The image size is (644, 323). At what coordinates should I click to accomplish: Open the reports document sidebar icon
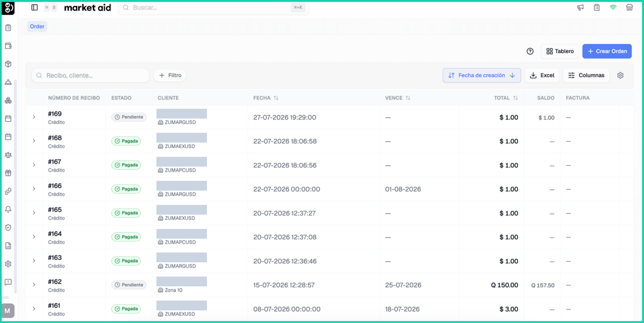coord(8,246)
